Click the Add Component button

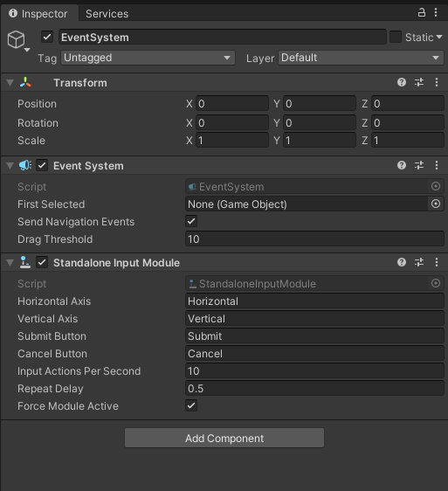point(224,438)
